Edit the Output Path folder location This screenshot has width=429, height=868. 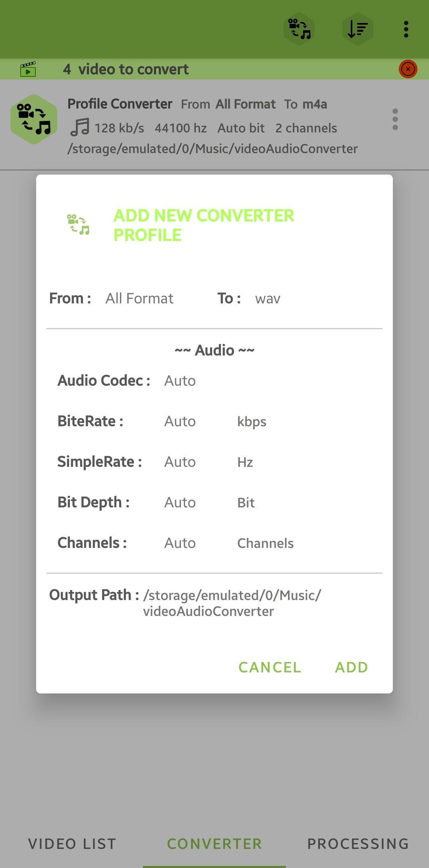(232, 603)
